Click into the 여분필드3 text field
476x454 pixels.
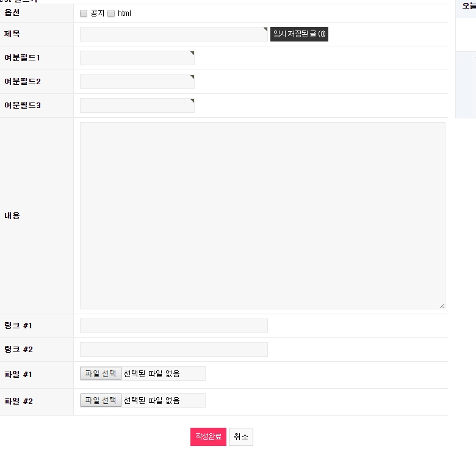click(x=137, y=106)
